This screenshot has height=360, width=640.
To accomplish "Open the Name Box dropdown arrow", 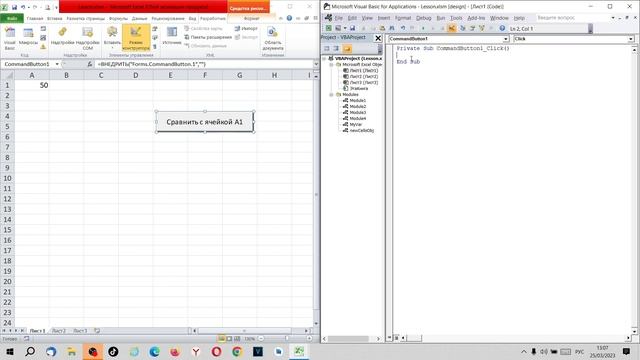I will [x=57, y=64].
